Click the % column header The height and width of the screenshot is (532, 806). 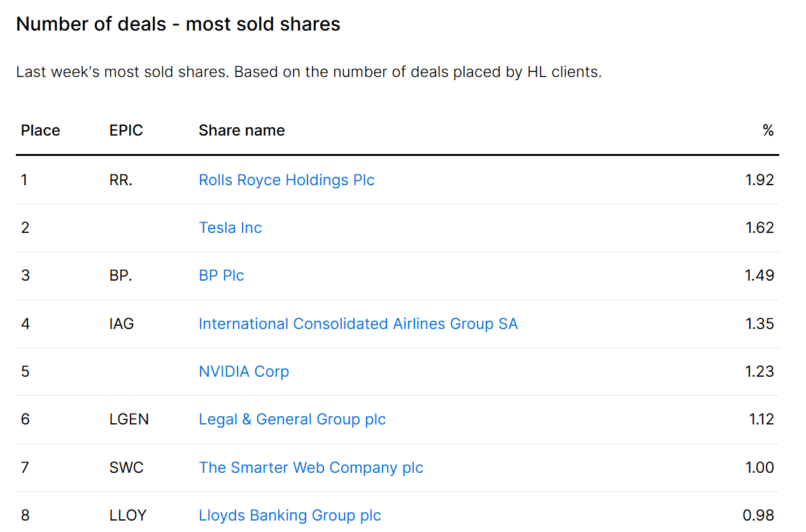768,130
